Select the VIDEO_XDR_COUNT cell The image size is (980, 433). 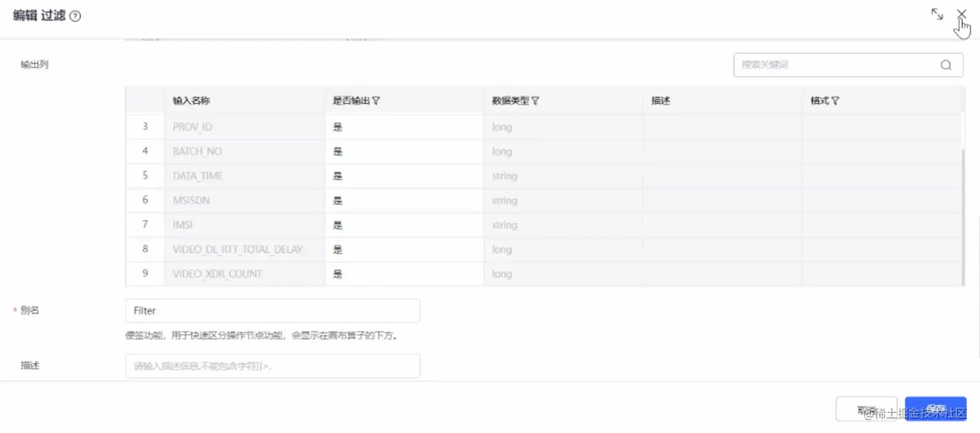pos(245,274)
